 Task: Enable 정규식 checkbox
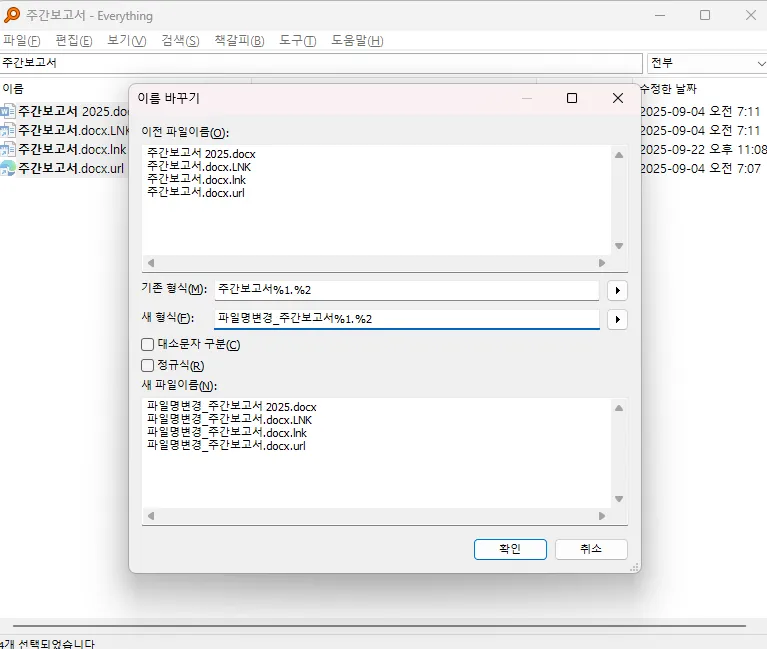[147, 365]
